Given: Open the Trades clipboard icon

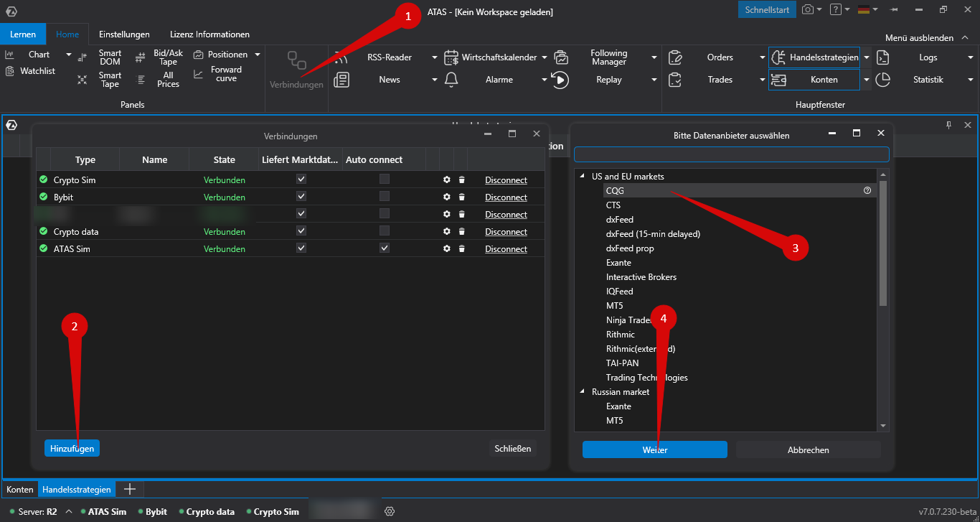Looking at the screenshot, I should [675, 80].
